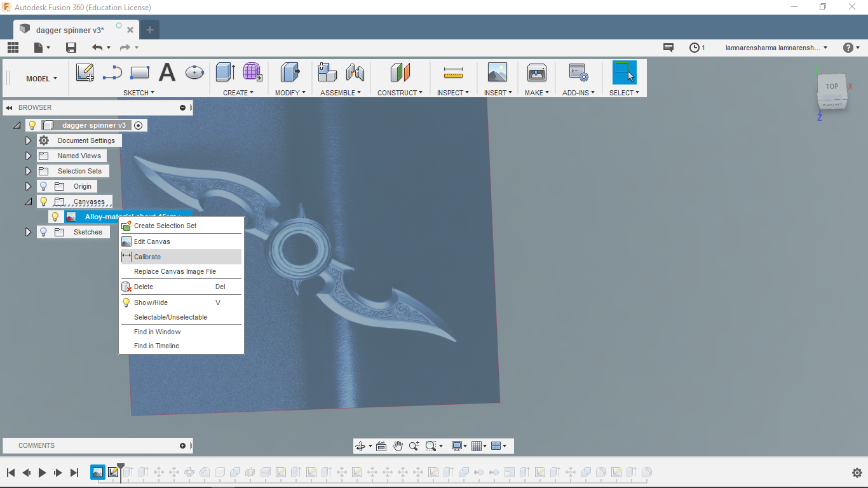The width and height of the screenshot is (868, 488).
Task: Click the ViewCube TOP face
Action: click(x=832, y=86)
